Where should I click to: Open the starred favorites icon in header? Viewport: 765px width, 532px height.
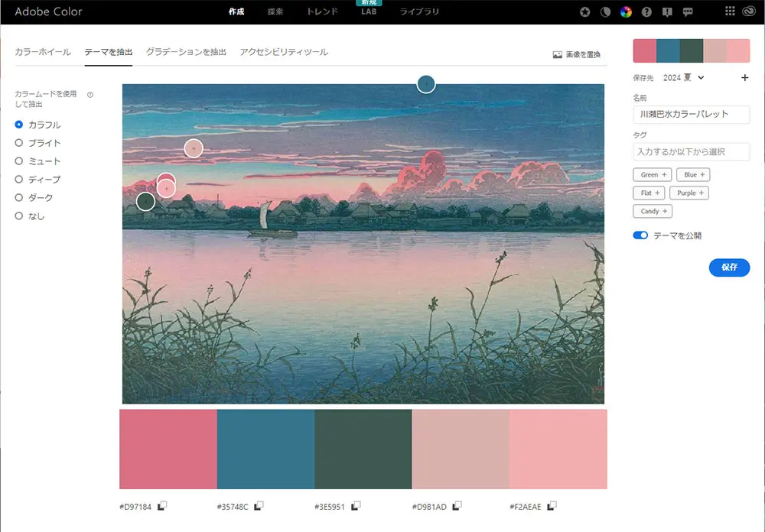tap(585, 11)
